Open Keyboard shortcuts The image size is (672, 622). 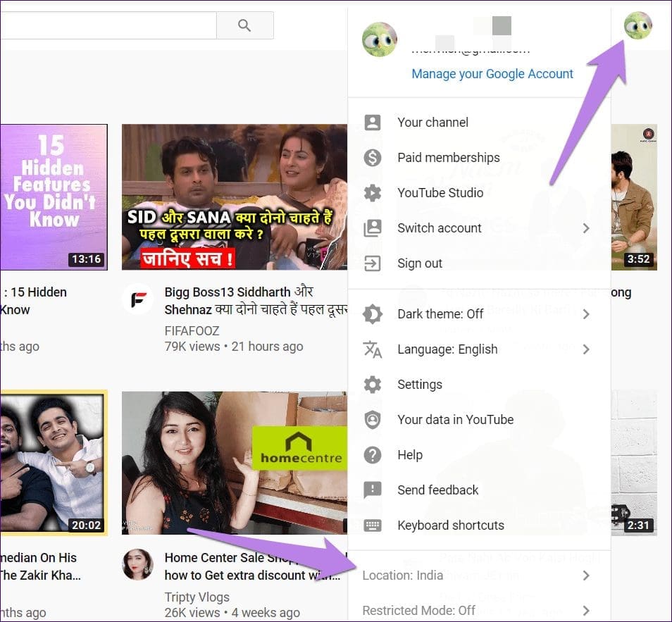[x=451, y=525]
